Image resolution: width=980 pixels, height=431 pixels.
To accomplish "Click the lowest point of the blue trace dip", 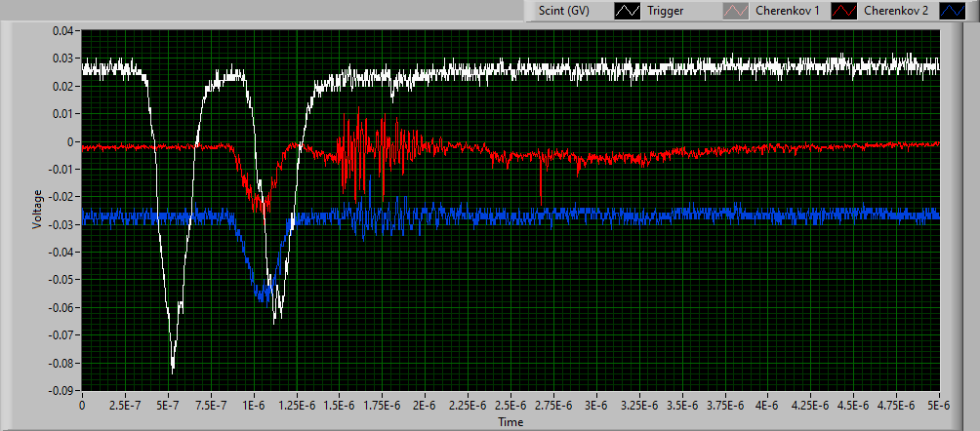I will click(262, 298).
